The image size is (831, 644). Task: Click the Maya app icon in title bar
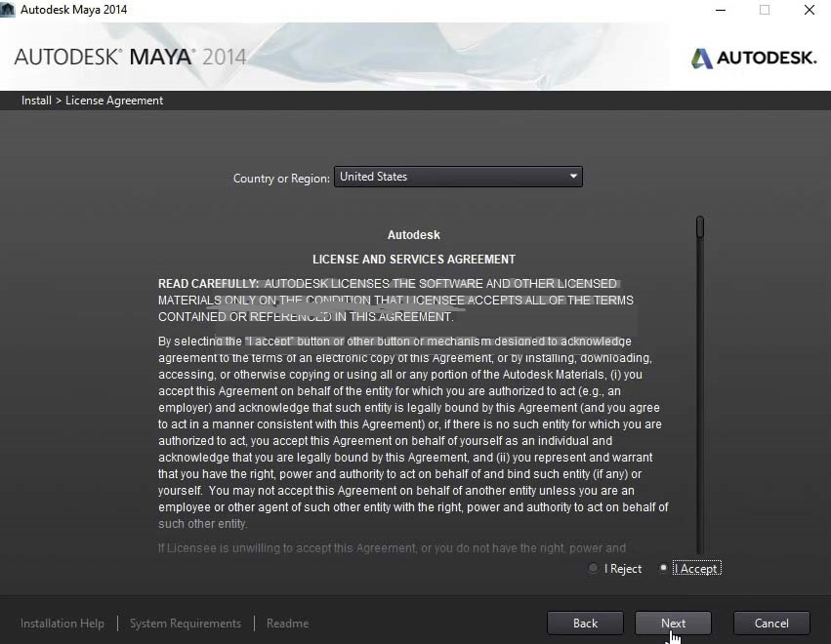point(8,10)
